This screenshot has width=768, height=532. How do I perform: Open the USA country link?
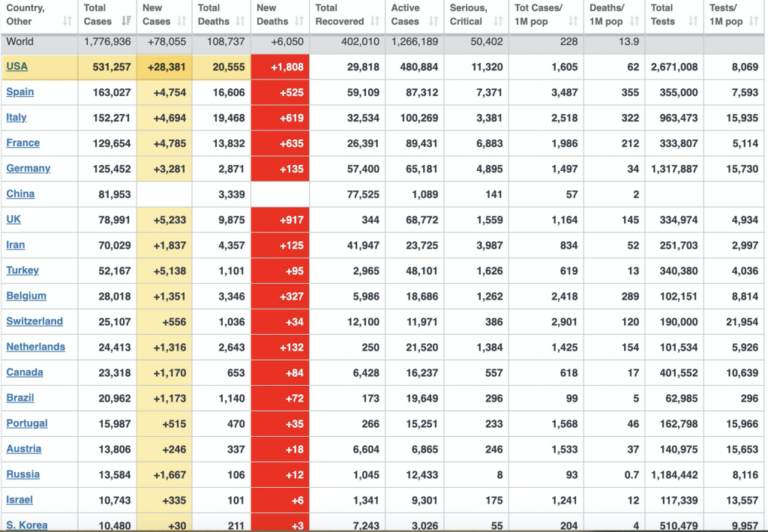click(16, 67)
